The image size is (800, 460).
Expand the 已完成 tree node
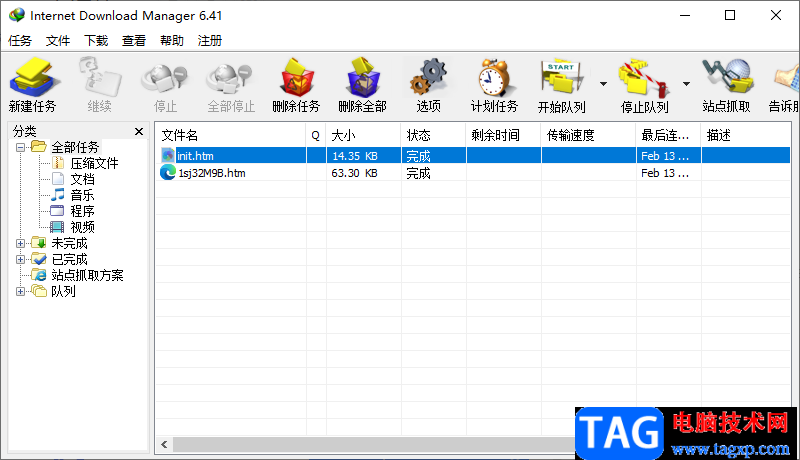[20, 259]
